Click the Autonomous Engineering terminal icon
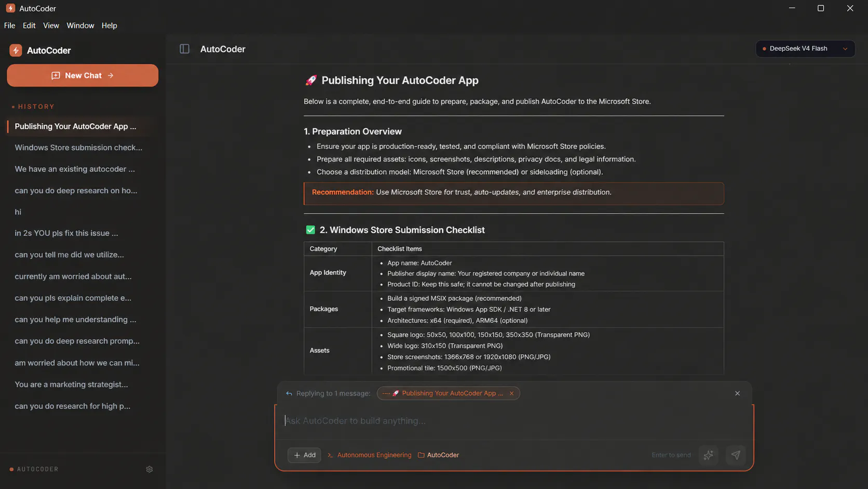Image resolution: width=868 pixels, height=489 pixels. pos(330,455)
